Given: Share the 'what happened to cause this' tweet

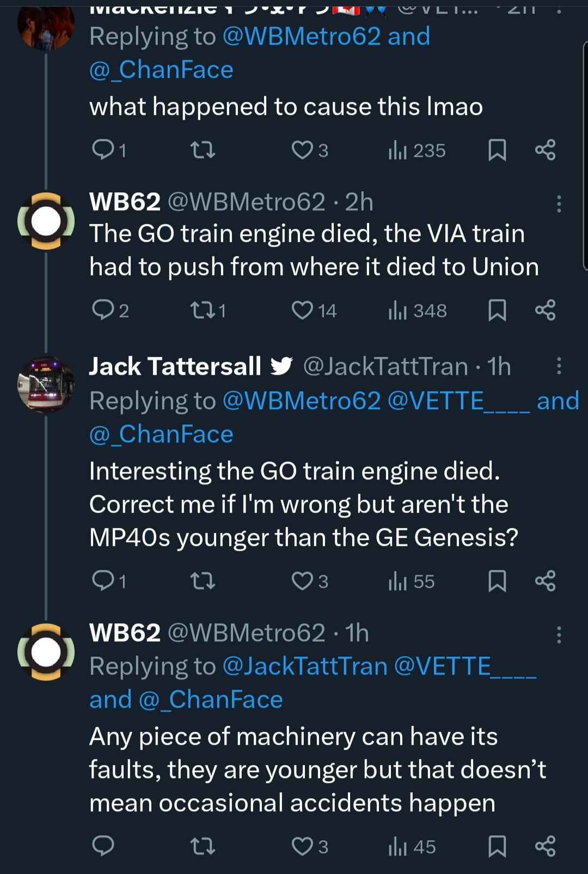Looking at the screenshot, I should [x=545, y=150].
